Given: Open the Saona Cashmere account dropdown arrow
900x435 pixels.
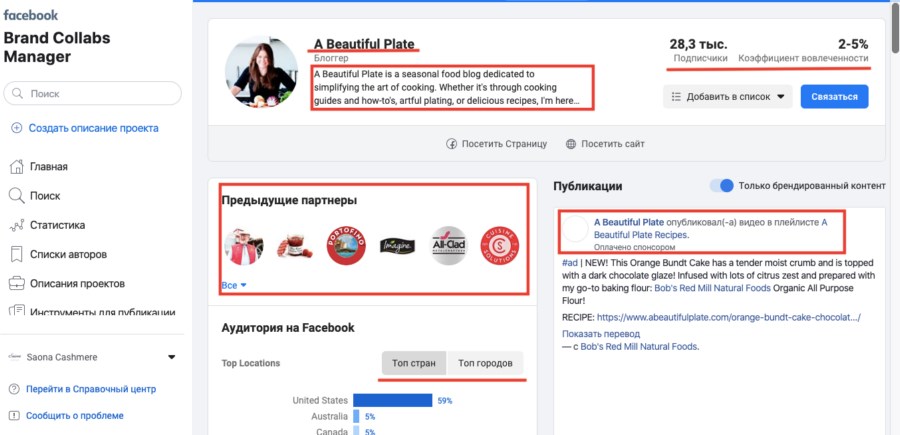Looking at the screenshot, I should point(171,357).
